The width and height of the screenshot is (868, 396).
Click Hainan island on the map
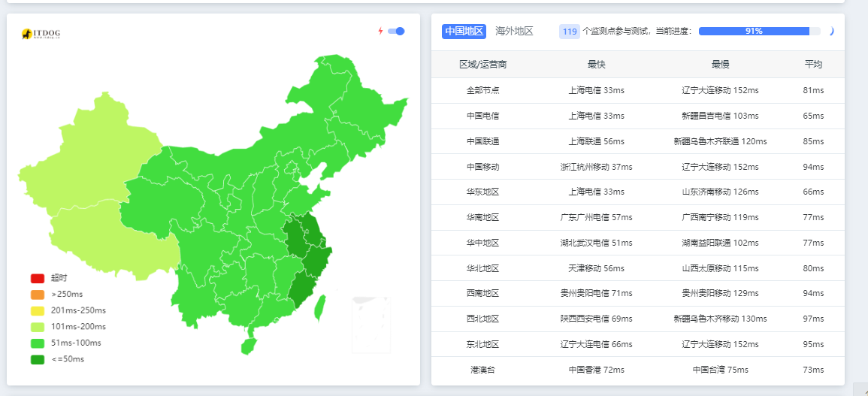coord(249,346)
